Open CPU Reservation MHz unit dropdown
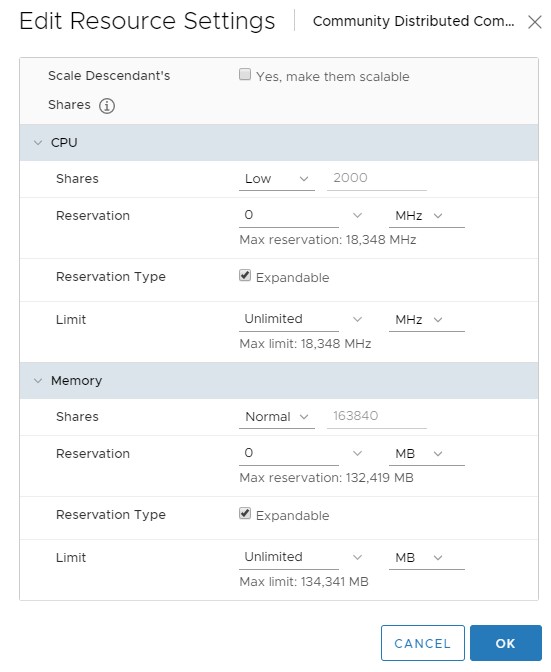Viewport: 551px width, 672px height. pos(427,216)
